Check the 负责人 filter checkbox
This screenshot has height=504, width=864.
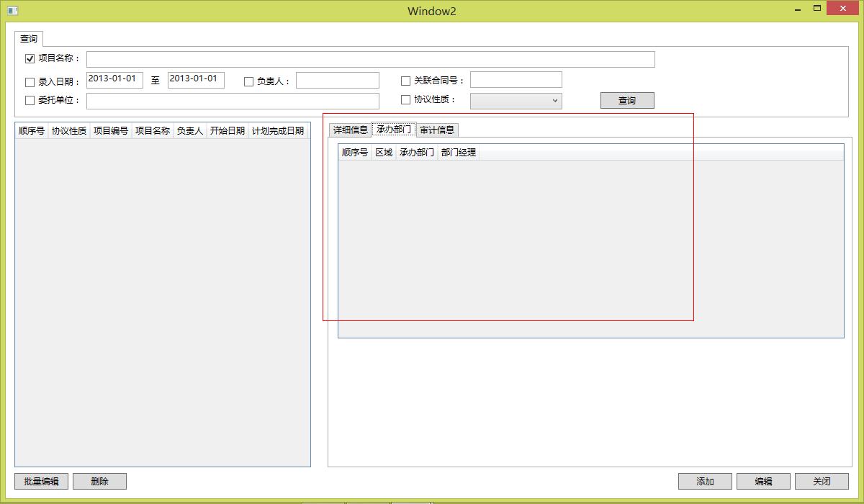tap(248, 82)
